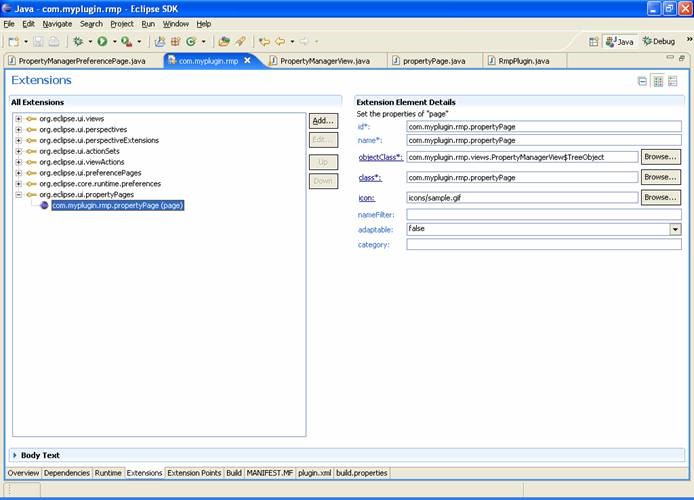Open the File menu
This screenshot has width=694, height=500.
click(x=9, y=24)
